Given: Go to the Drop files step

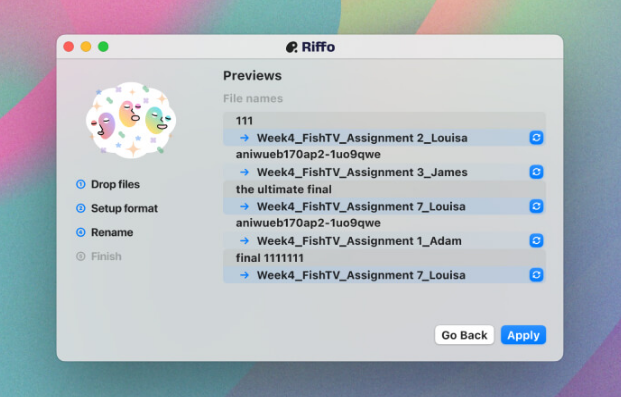Looking at the screenshot, I should coord(108,184).
